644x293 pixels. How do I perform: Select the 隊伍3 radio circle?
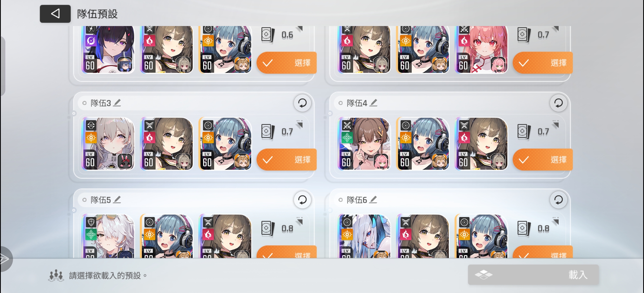click(x=85, y=103)
